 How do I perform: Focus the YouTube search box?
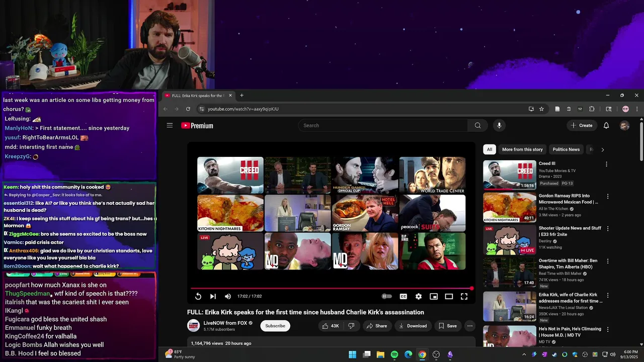(x=383, y=125)
